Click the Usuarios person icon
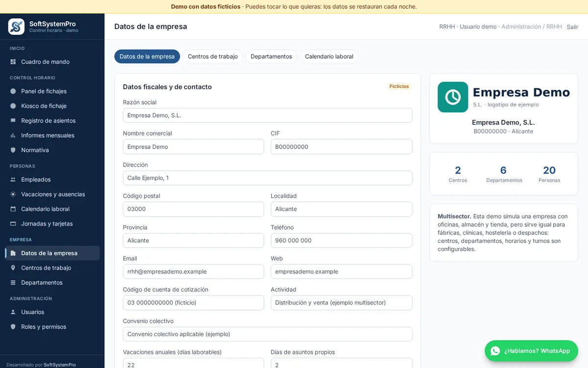Image resolution: width=588 pixels, height=368 pixels. click(13, 312)
